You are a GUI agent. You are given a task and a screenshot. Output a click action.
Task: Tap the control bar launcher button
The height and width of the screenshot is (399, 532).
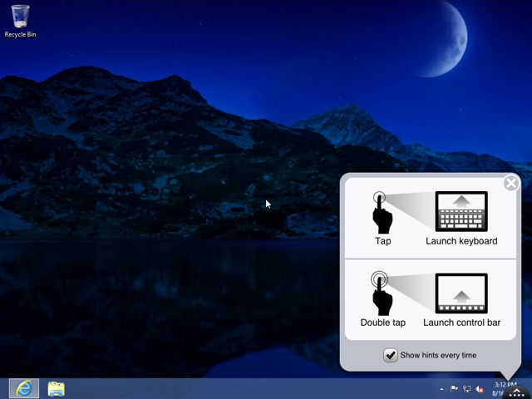[516, 392]
